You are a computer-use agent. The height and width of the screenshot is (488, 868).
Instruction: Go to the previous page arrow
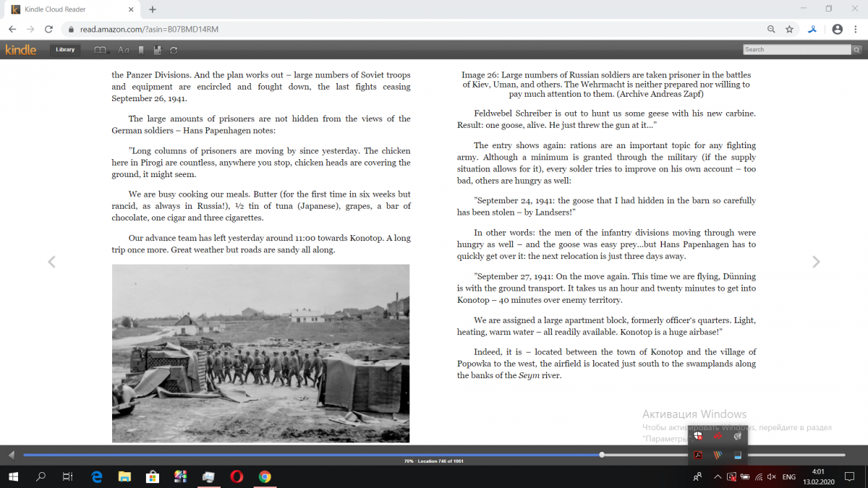pos(51,262)
